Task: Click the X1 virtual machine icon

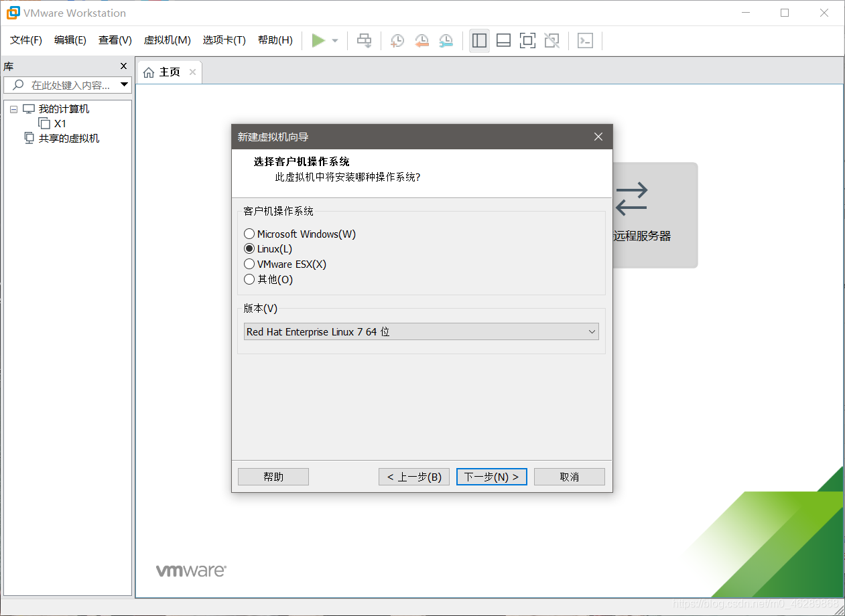Action: pos(44,123)
